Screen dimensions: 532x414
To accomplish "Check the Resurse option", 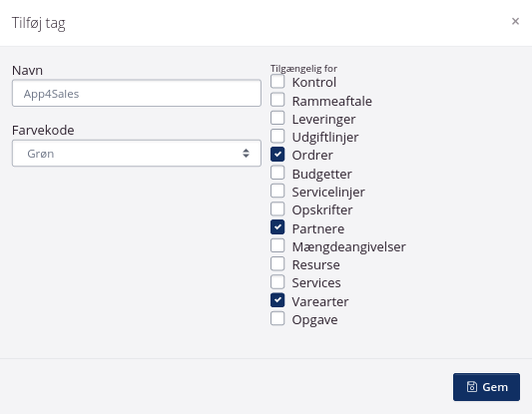I will click(277, 263).
